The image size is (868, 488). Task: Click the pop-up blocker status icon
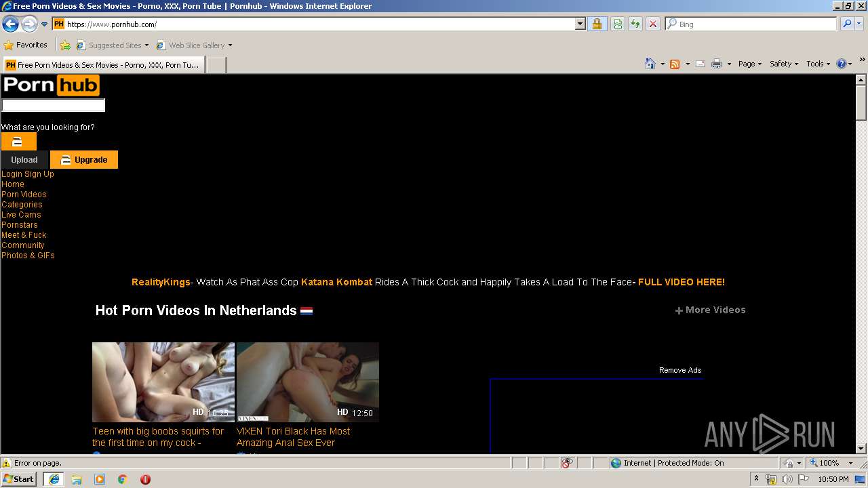(x=567, y=463)
